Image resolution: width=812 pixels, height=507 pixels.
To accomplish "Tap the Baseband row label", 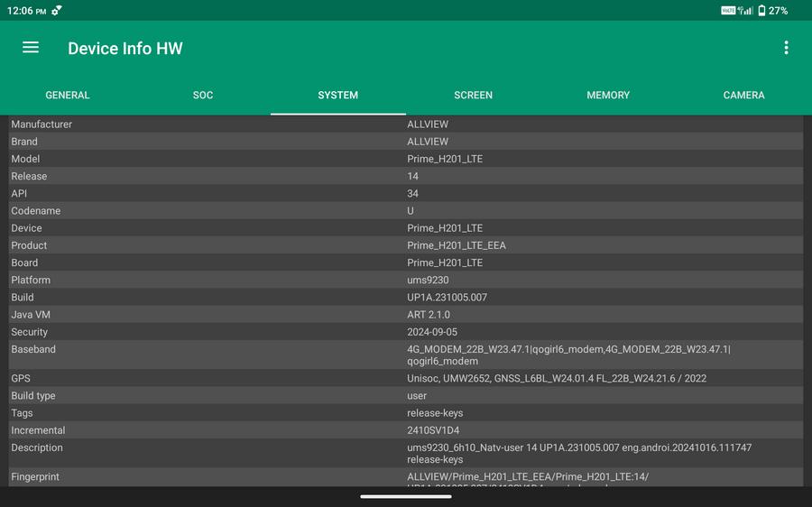I will point(33,349).
